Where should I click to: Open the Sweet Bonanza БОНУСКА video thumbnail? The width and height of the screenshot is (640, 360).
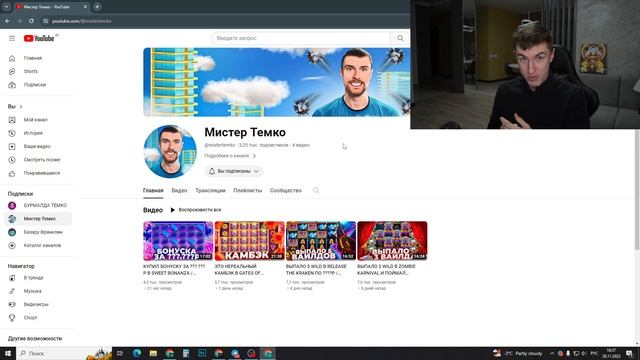tap(178, 241)
